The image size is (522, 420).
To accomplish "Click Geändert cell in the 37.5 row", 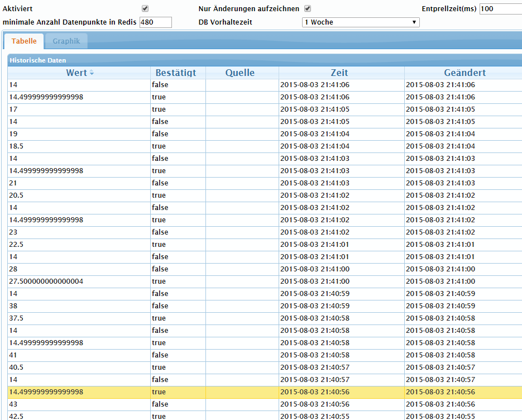I will point(463,318).
